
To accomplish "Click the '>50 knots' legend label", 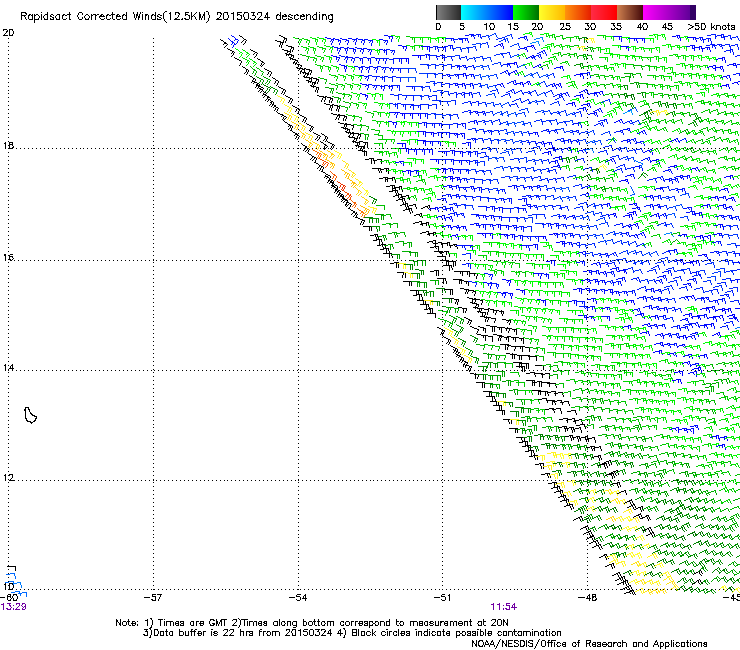I will pos(711,27).
